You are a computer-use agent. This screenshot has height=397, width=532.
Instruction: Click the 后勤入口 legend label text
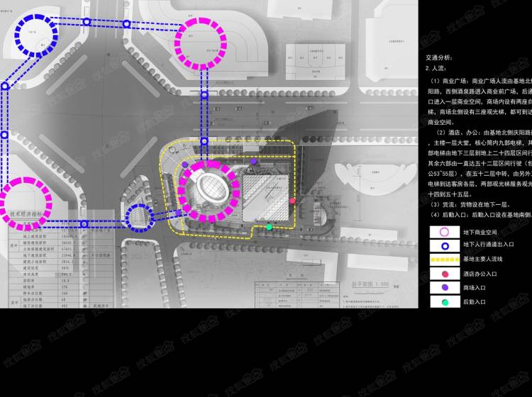(475, 302)
